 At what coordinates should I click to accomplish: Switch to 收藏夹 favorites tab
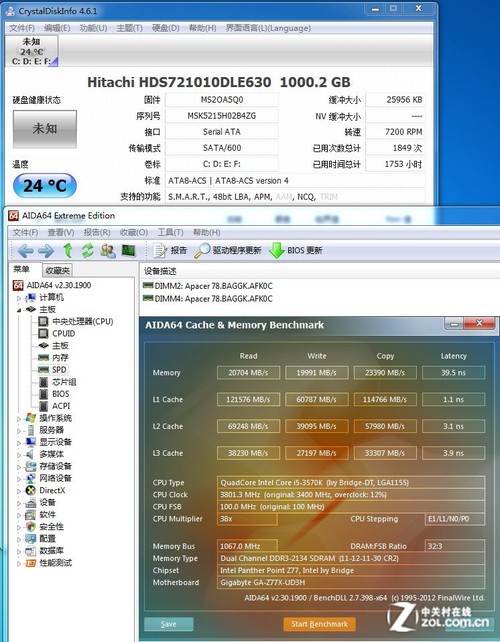point(58,270)
